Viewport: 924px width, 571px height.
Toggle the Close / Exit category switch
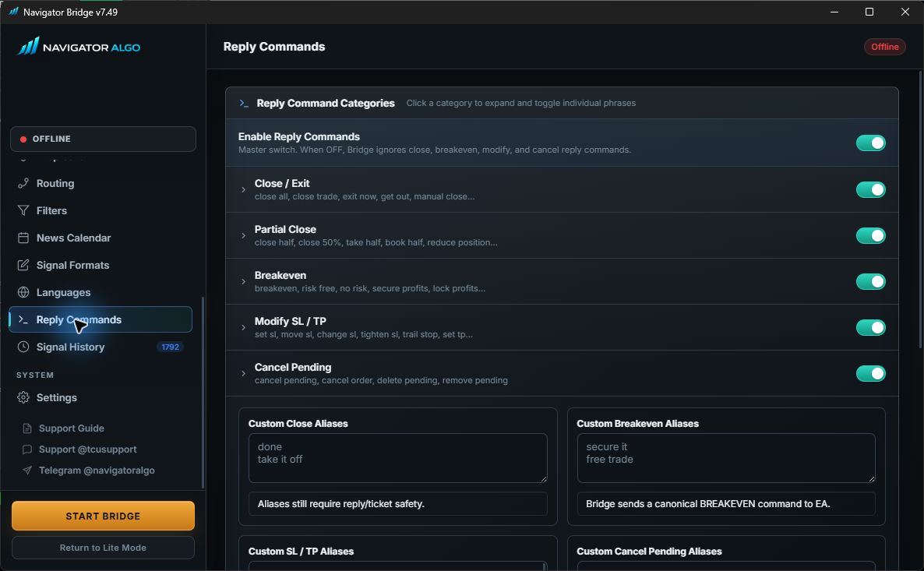point(870,190)
